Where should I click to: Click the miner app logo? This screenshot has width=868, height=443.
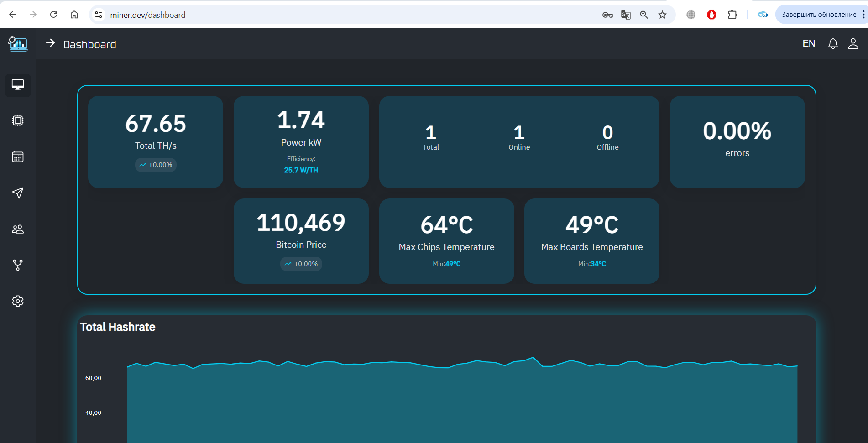coord(18,44)
